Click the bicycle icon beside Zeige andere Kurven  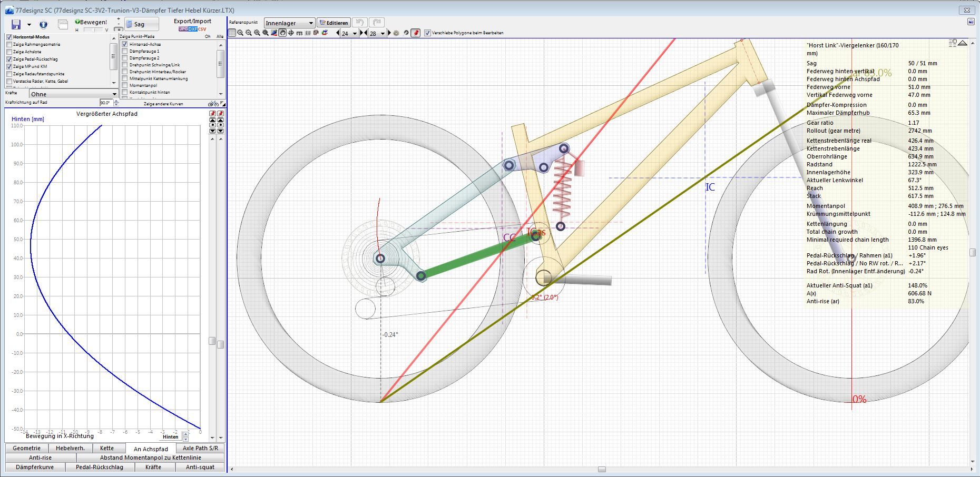(213, 104)
